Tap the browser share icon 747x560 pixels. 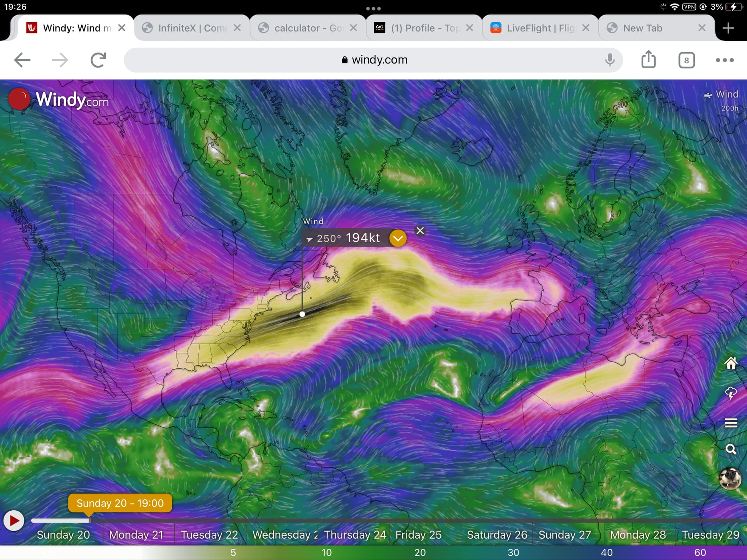coord(648,60)
